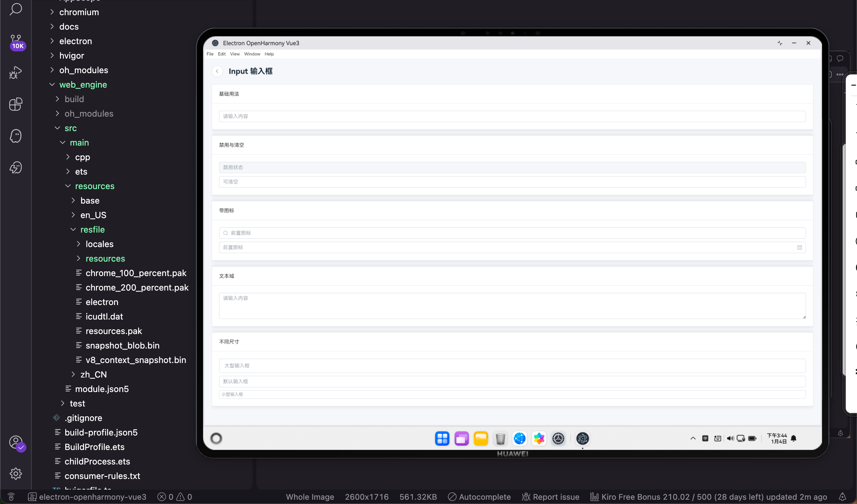Open the Run and Debug view
The image size is (857, 504).
tap(15, 72)
